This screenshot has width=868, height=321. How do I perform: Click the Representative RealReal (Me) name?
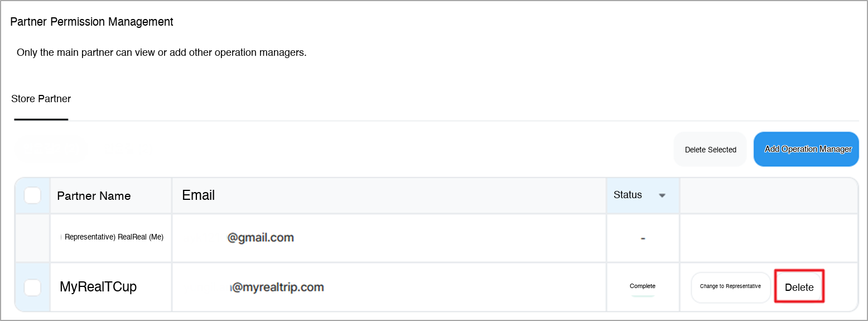click(114, 237)
